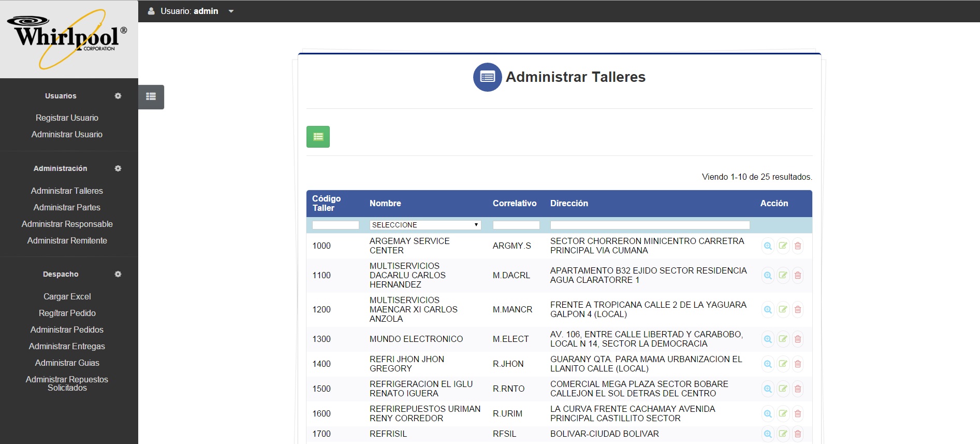Open Administrar Guias menu item
Viewport: 980px width, 444px height.
click(x=67, y=363)
